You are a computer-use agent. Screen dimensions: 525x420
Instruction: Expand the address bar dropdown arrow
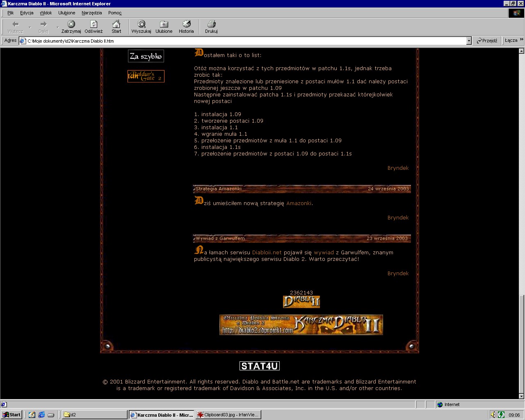pos(469,41)
